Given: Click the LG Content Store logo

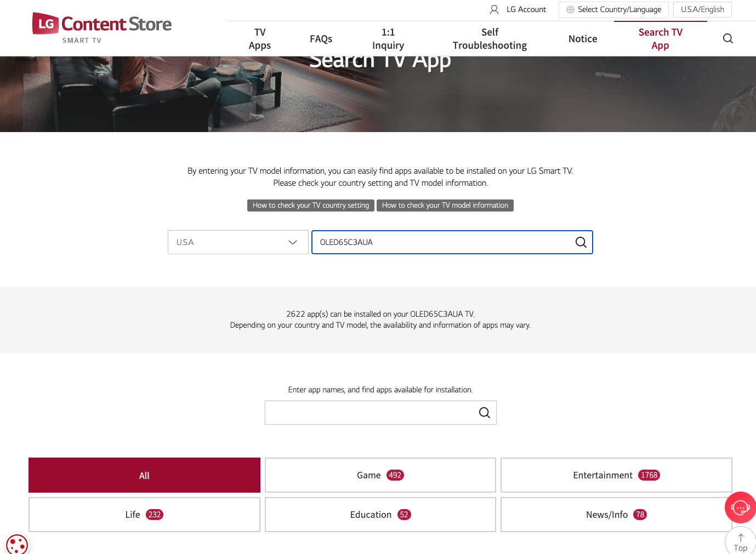Looking at the screenshot, I should 102,28.
